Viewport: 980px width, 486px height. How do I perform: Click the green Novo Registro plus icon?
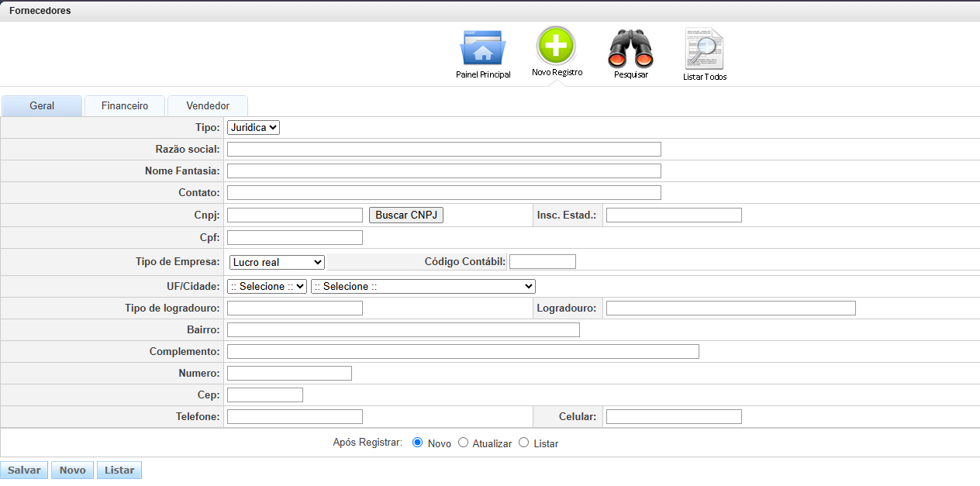tap(556, 46)
